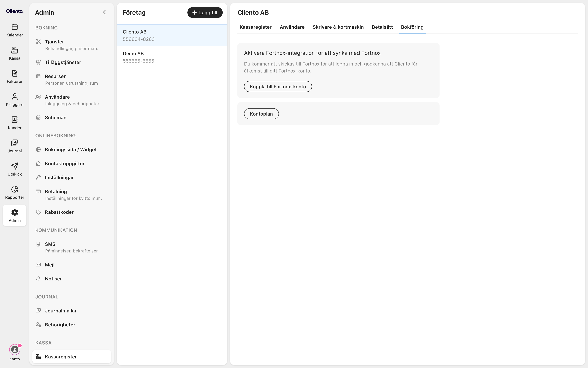Image resolution: width=588 pixels, height=368 pixels.
Task: Click the org number 555555-5555
Action: click(x=139, y=61)
